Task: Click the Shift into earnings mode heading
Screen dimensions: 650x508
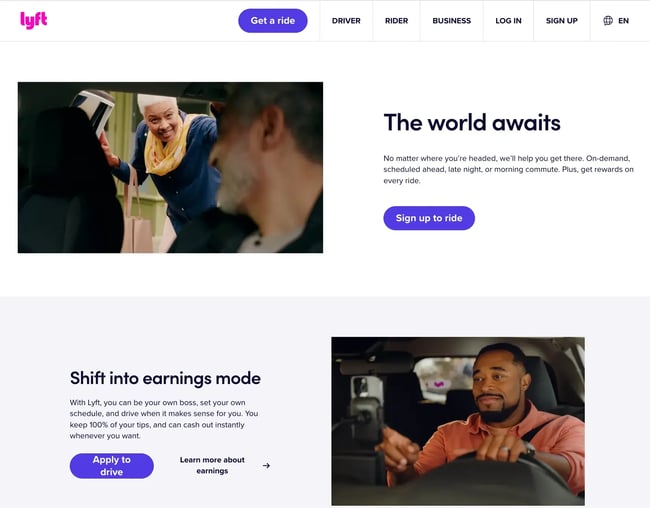Action: (x=165, y=378)
